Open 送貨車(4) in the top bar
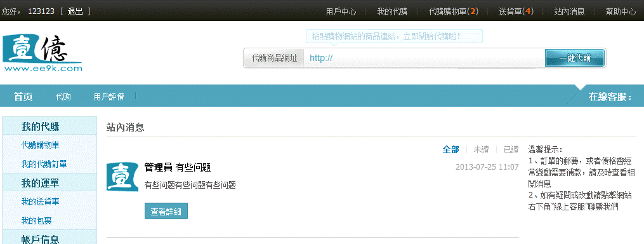 tap(516, 11)
